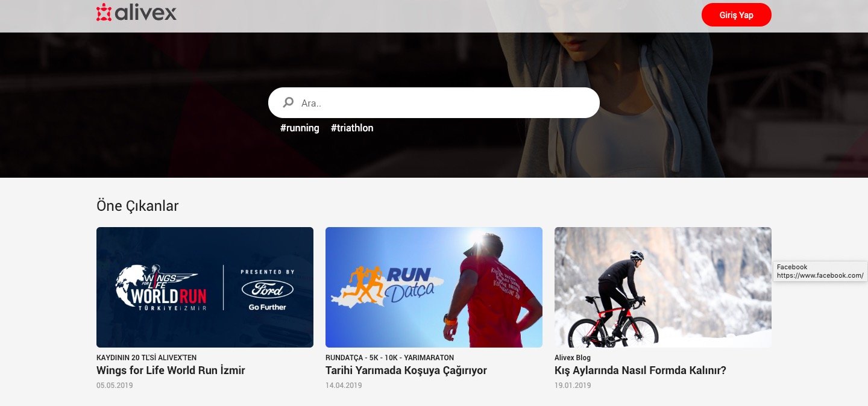Open Kış Aylarında Nasıl Formda Kalınır? article
Screen dimensions: 868x406
click(x=640, y=370)
